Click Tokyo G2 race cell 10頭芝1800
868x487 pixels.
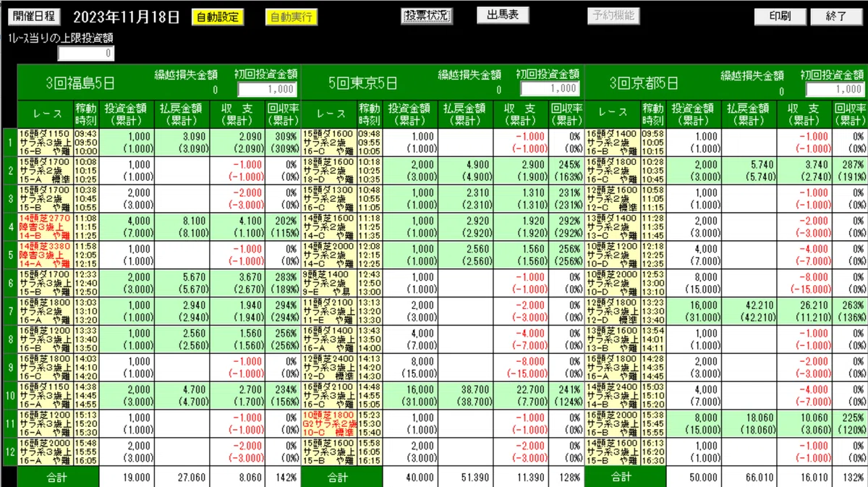(328, 423)
